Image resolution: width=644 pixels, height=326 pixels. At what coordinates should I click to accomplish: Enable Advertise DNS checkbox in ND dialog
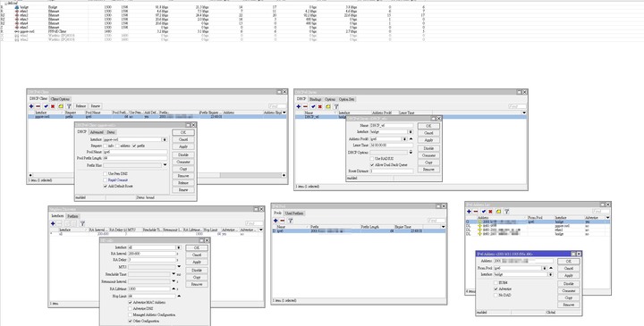[x=131, y=308]
